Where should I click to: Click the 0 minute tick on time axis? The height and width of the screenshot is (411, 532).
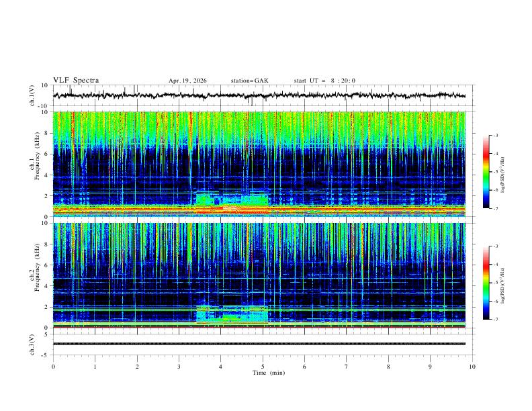point(53,367)
